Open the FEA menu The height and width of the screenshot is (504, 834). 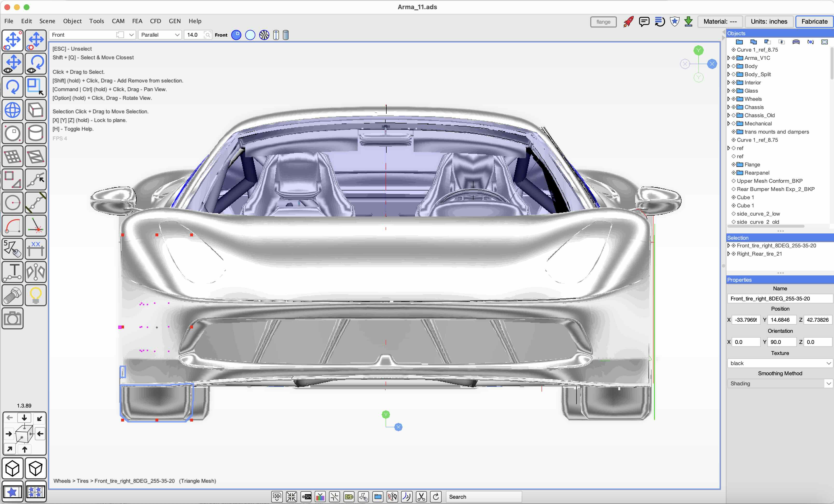point(137,21)
